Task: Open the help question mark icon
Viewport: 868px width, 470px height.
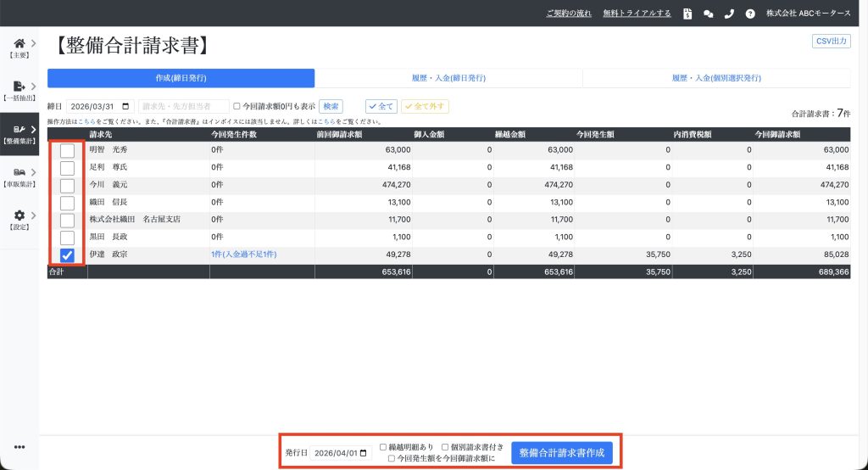Action: pyautogui.click(x=749, y=14)
